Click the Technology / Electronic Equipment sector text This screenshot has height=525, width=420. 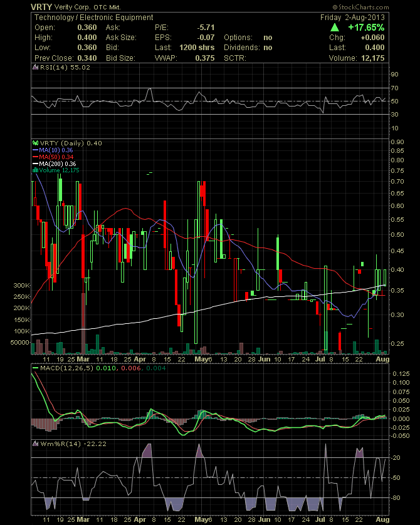[94, 18]
